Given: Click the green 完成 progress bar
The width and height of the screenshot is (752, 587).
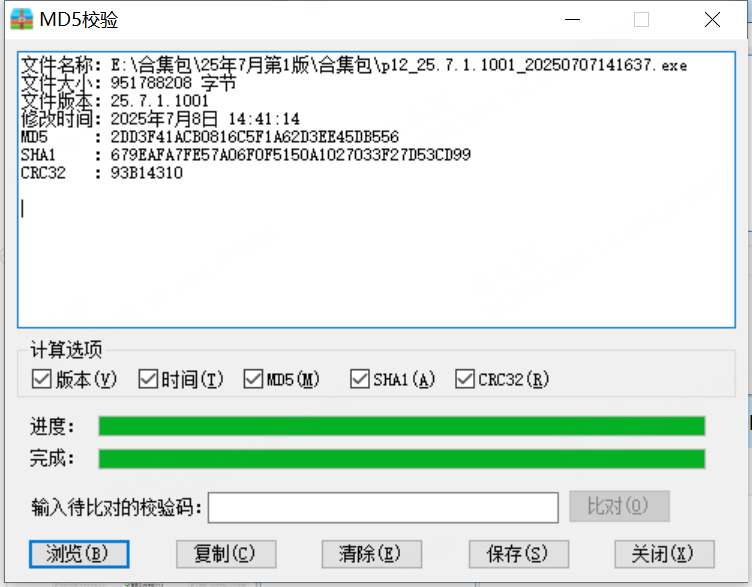Looking at the screenshot, I should pos(402,459).
